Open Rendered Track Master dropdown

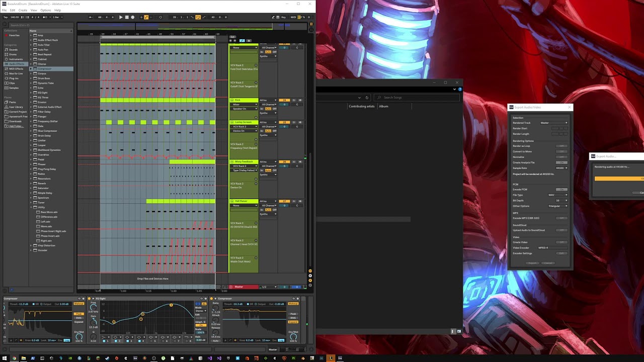pyautogui.click(x=553, y=123)
